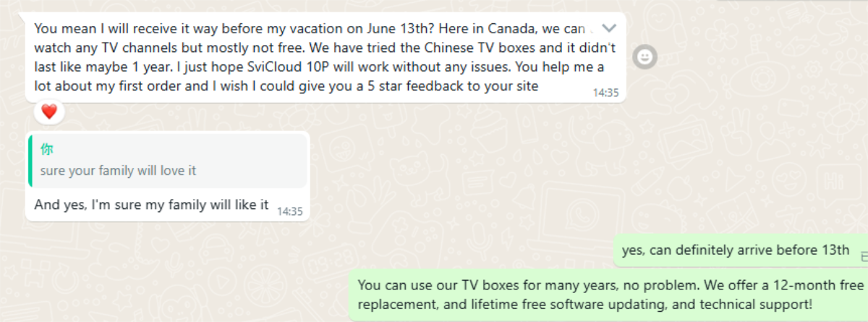Click the 14:35 timestamp on the long Canada message
This screenshot has width=868, height=322.
pos(605,93)
